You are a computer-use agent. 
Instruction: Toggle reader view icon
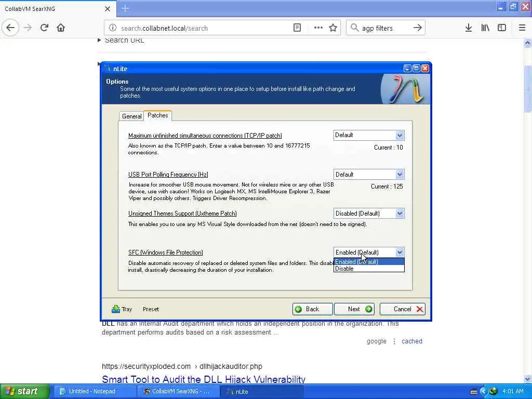pos(297,28)
